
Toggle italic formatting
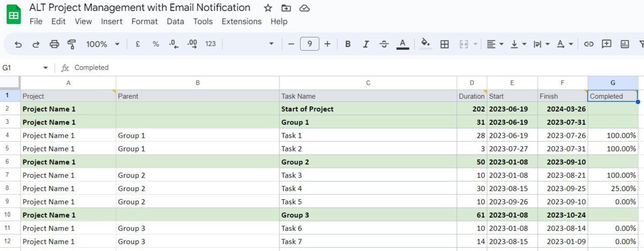[x=366, y=44]
